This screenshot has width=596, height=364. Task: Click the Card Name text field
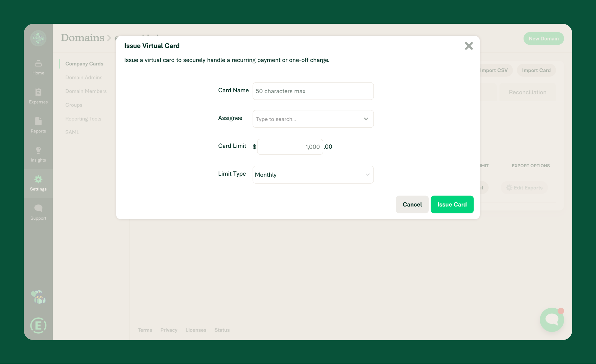coord(313,91)
